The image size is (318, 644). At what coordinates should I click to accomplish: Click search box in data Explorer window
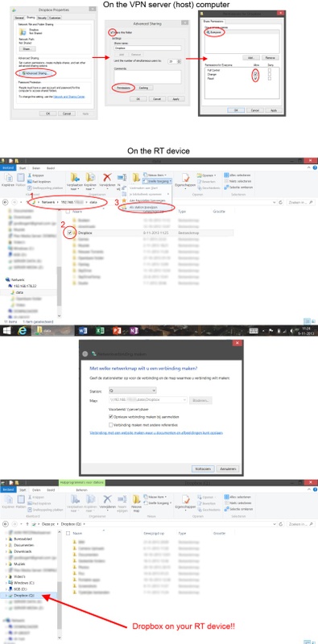[x=301, y=203]
